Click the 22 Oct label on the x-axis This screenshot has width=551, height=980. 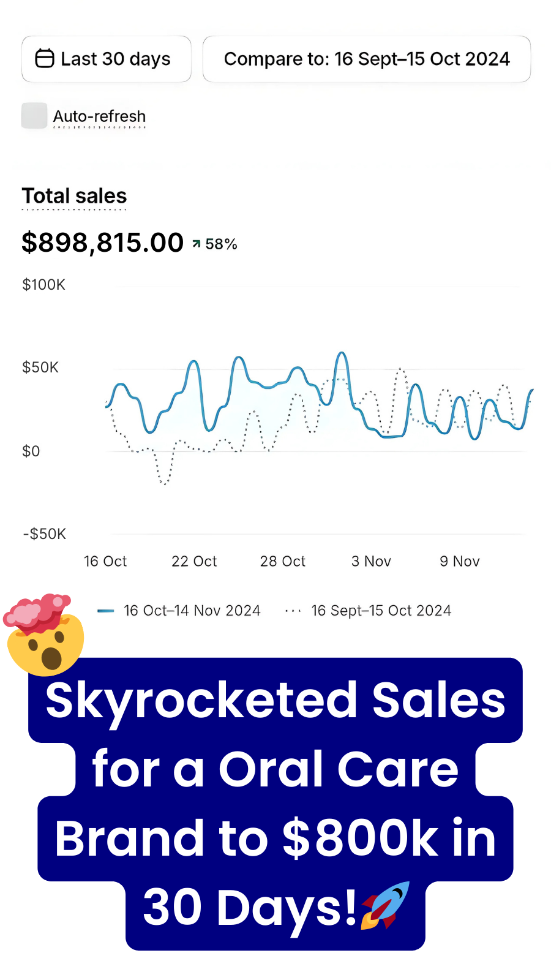194,561
